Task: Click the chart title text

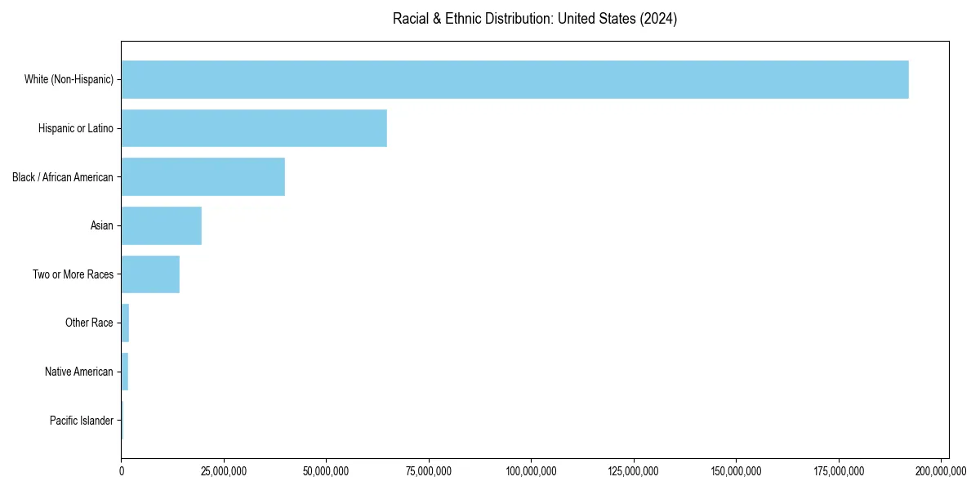Action: pyautogui.click(x=535, y=19)
